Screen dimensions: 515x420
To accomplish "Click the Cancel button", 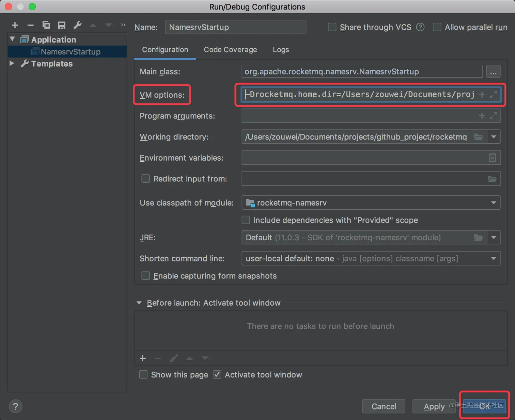I will pos(384,406).
